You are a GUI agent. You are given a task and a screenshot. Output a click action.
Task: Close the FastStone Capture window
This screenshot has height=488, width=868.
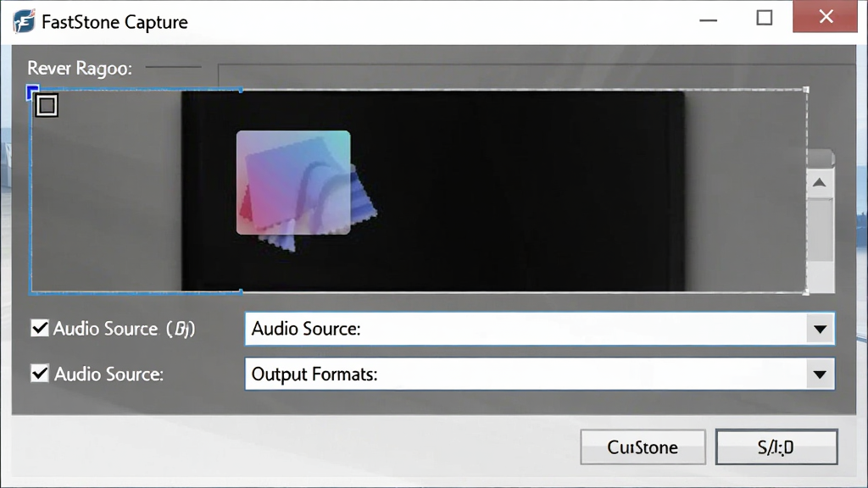tap(826, 17)
